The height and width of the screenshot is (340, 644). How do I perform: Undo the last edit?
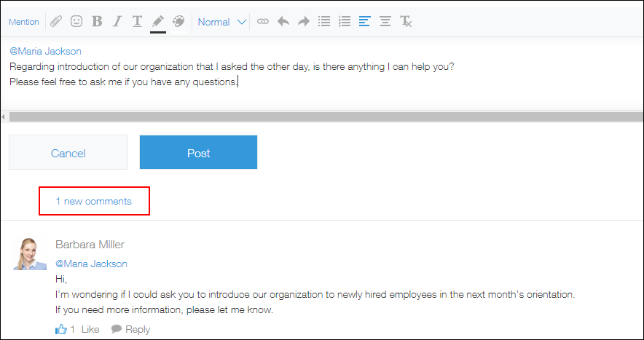pos(283,22)
